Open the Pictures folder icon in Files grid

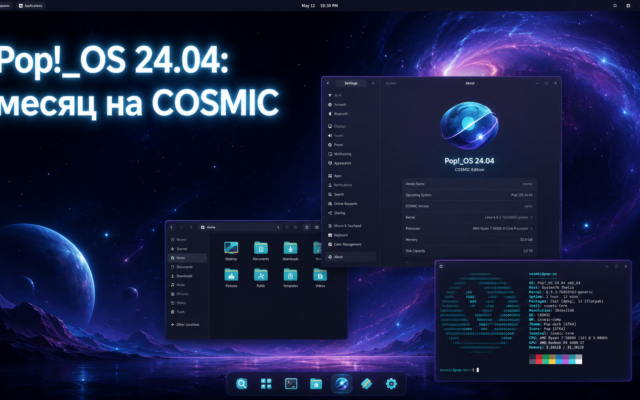(x=231, y=278)
